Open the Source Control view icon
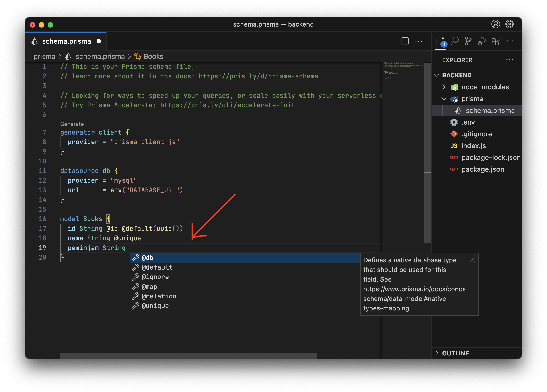547x392 pixels. [468, 41]
